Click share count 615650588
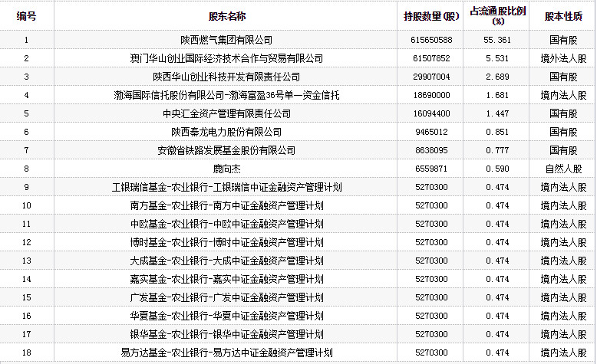This screenshot has width=597, height=364. pyautogui.click(x=431, y=40)
